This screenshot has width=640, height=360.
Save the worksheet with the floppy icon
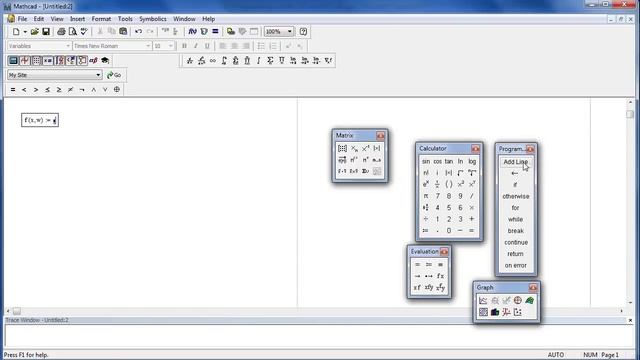[x=46, y=31]
